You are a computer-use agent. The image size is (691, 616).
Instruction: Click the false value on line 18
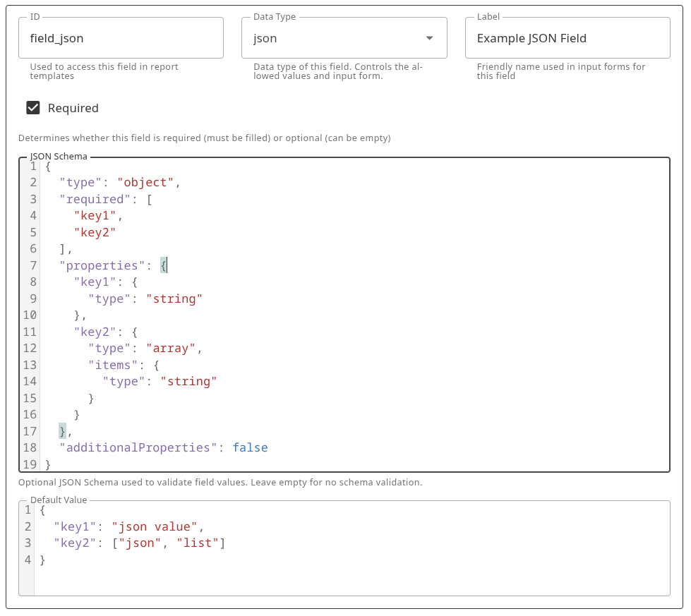(250, 447)
